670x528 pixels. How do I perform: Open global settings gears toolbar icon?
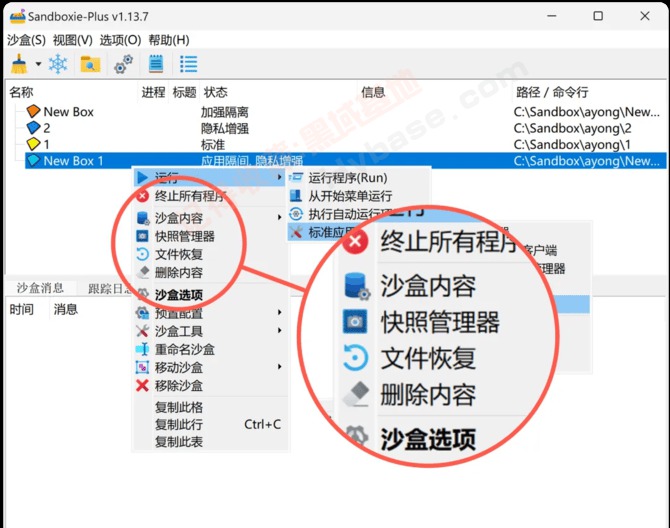pyautogui.click(x=123, y=64)
